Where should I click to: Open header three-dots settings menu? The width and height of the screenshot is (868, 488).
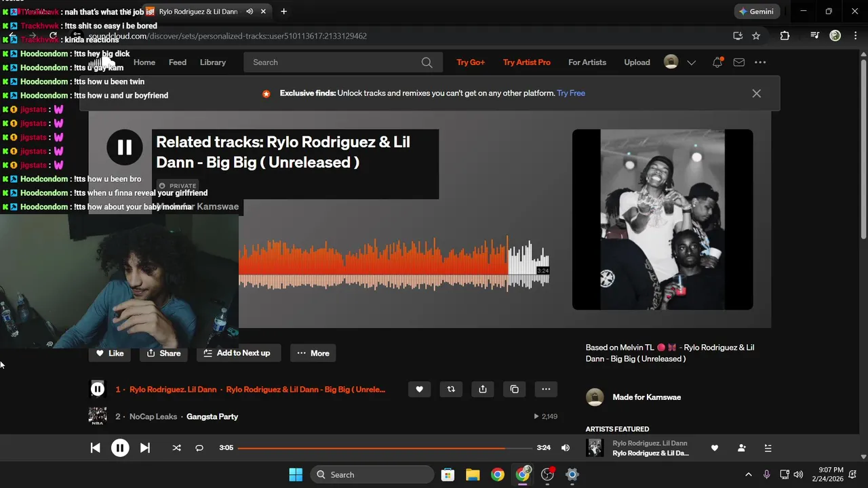point(760,62)
